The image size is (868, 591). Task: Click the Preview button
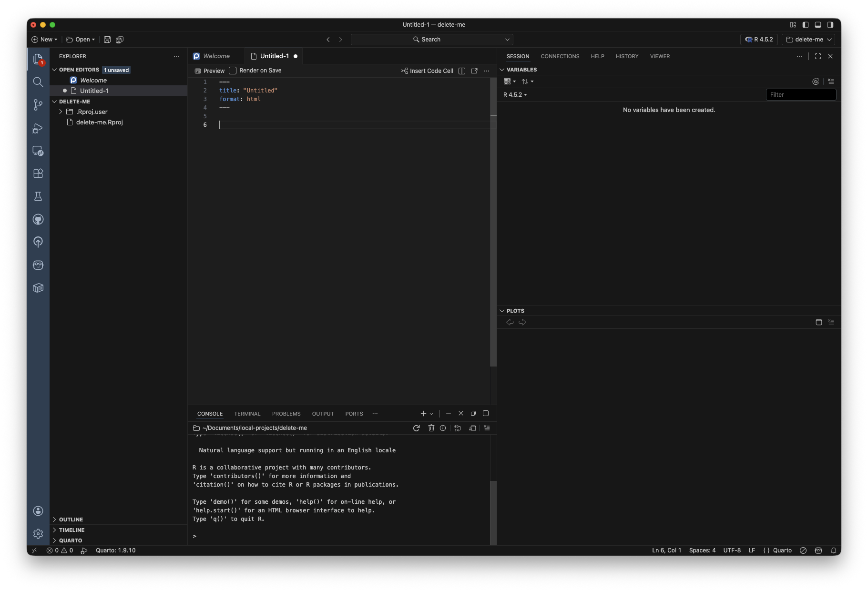[x=210, y=71]
